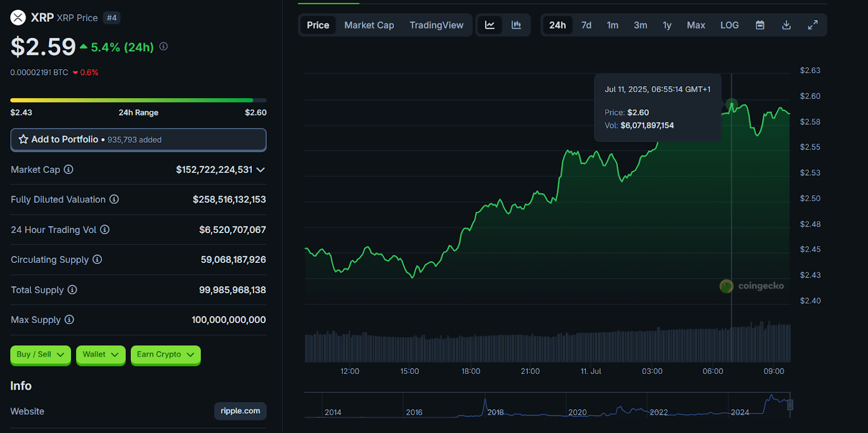Click the range handle on the historical navigator
This screenshot has height=433, width=868.
pyautogui.click(x=790, y=404)
